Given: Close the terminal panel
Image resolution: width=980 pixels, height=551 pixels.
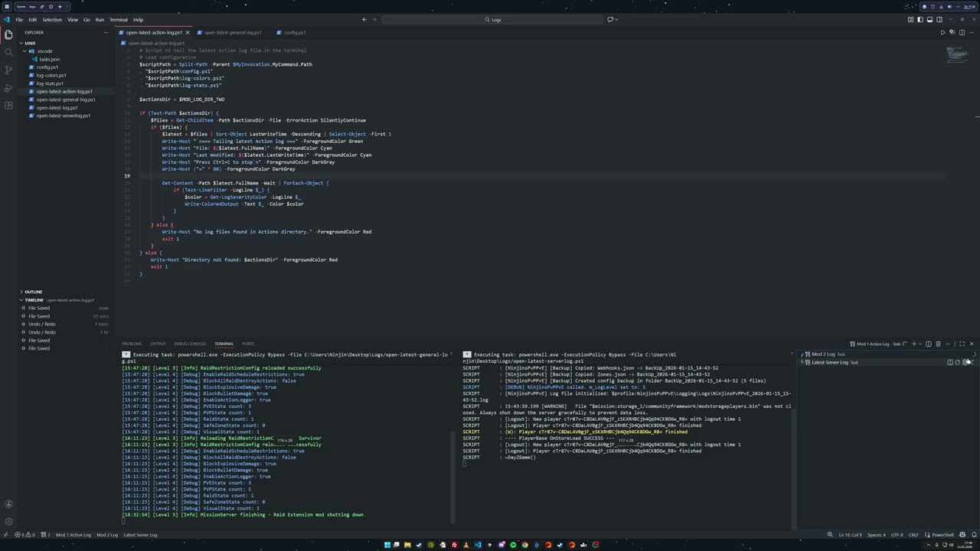Looking at the screenshot, I should [x=972, y=344].
